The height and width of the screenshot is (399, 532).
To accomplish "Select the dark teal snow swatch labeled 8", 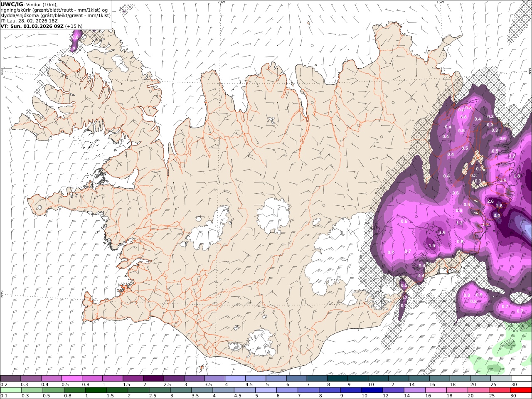I will coord(337,379).
